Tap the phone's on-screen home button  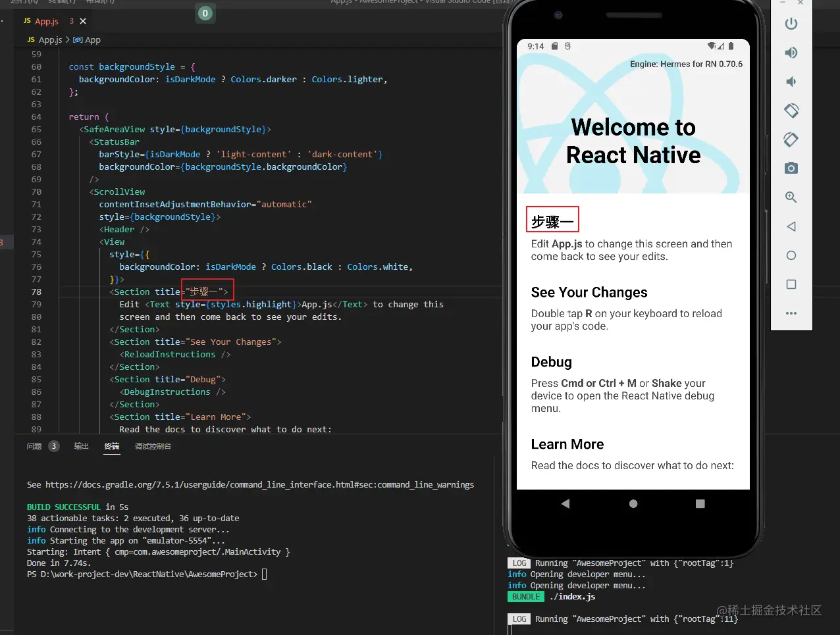633,503
